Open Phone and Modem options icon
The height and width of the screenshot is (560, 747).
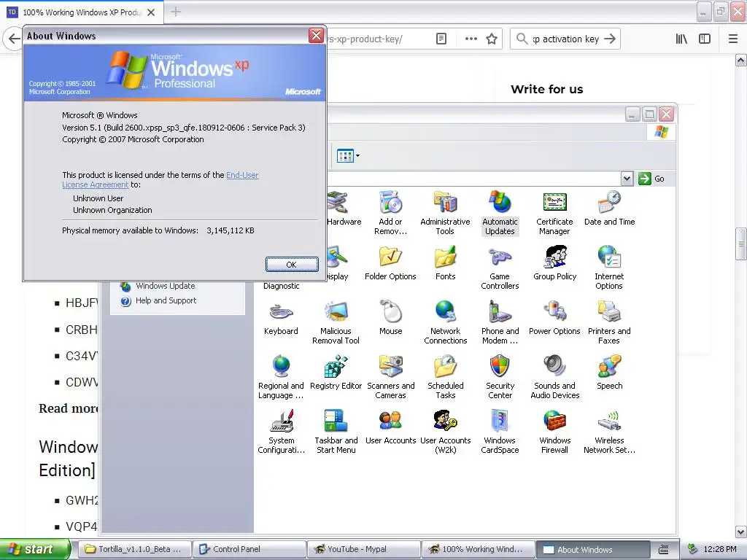(x=500, y=322)
